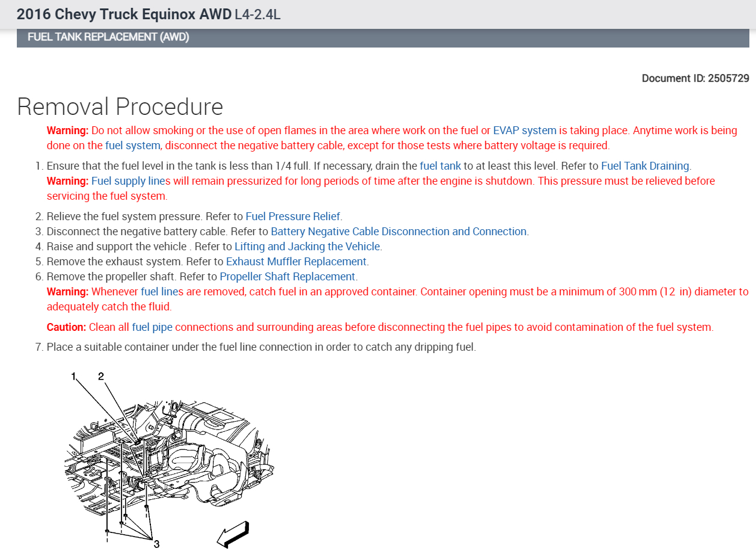Open the Propeller Shaft Replacement link
The width and height of the screenshot is (756, 551).
[x=287, y=277]
